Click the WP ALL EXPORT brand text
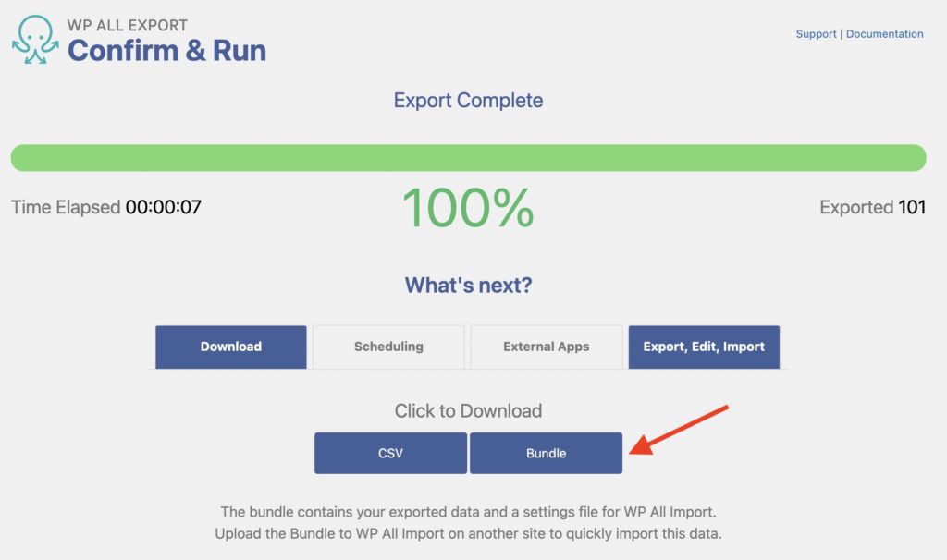 [127, 25]
